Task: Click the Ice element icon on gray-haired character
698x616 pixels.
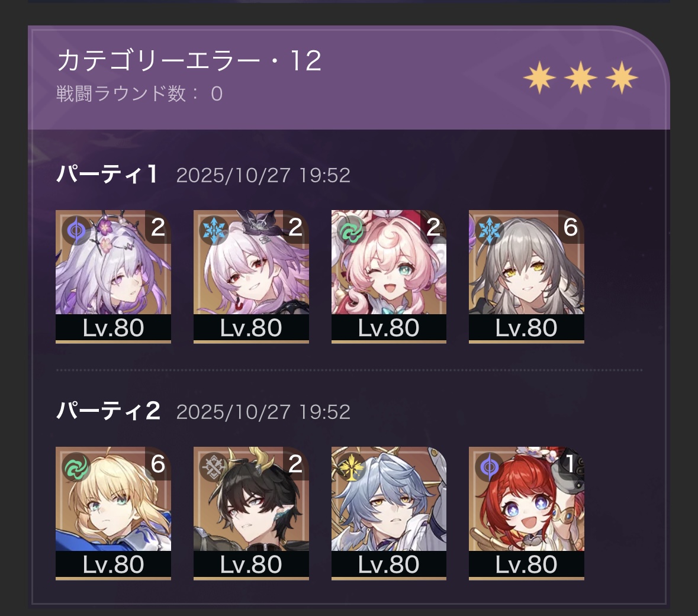Action: tap(489, 231)
